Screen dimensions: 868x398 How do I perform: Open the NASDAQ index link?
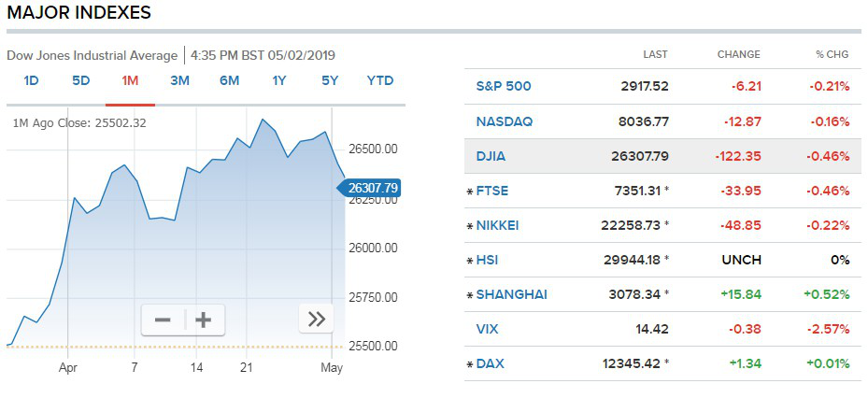point(505,121)
